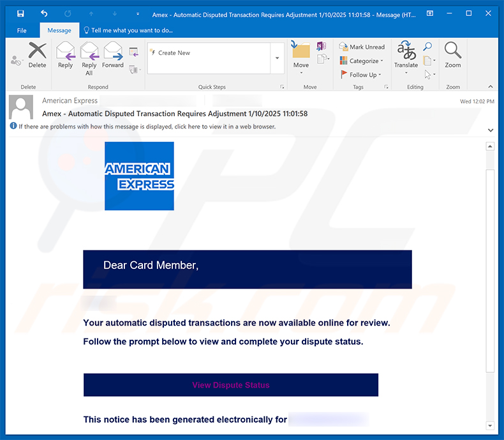Click the View Dispute Status link
Image resolution: width=504 pixels, height=440 pixels.
231,385
